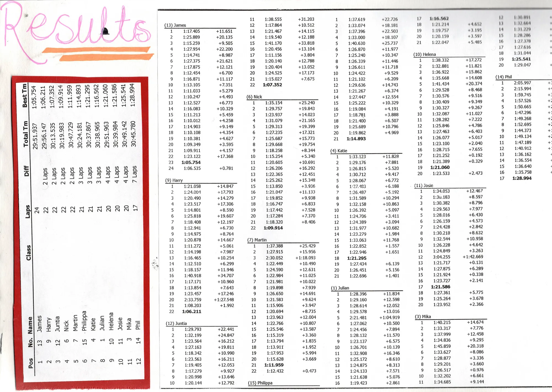Select bold best lap "1:06.211" in Harry's lap list
The image size is (552, 392).
tap(192, 311)
